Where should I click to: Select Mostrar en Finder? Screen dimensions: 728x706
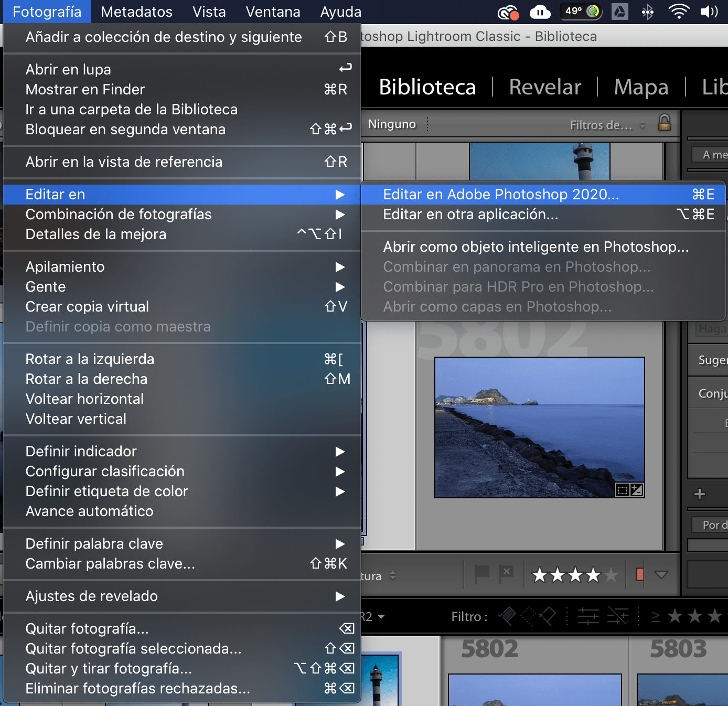182,90
